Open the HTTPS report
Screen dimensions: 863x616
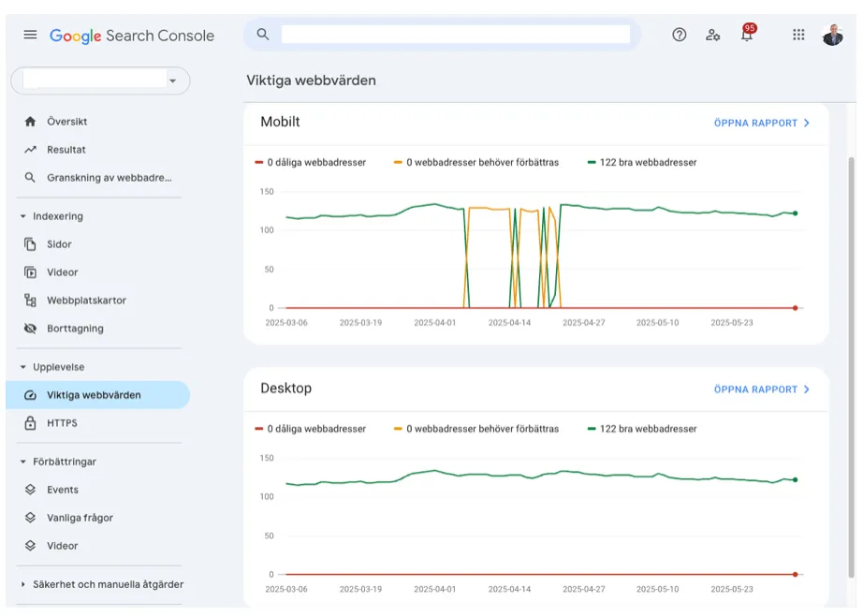pos(62,423)
